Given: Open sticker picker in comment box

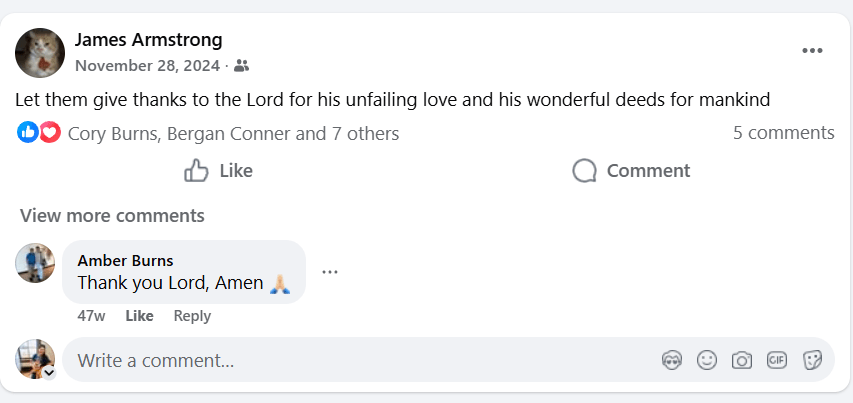Looking at the screenshot, I should (812, 360).
